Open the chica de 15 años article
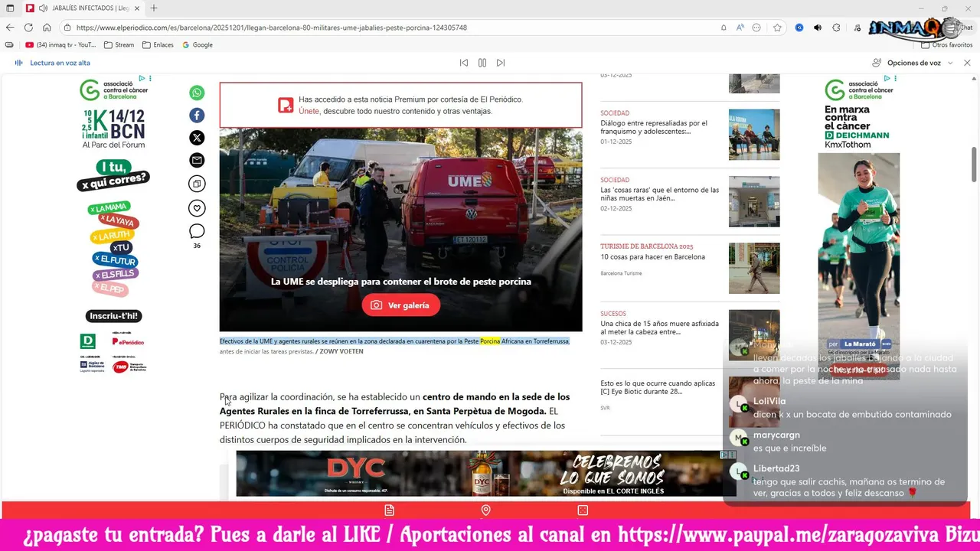 click(658, 328)
